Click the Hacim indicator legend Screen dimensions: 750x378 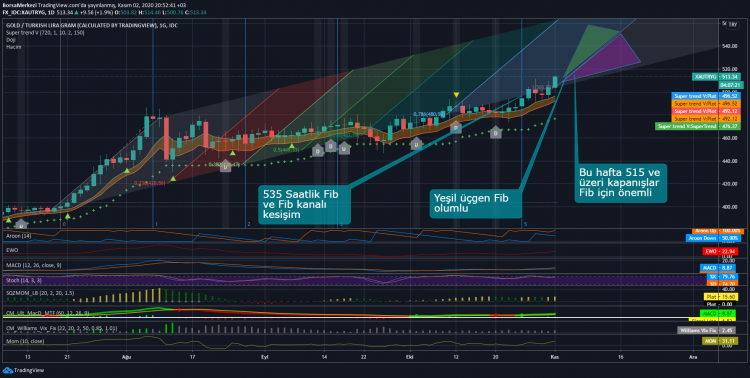(x=13, y=47)
